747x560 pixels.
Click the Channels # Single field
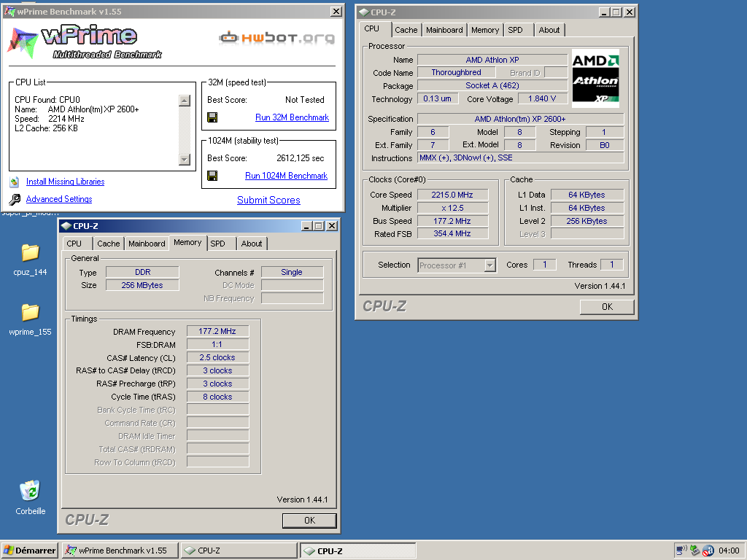click(292, 272)
